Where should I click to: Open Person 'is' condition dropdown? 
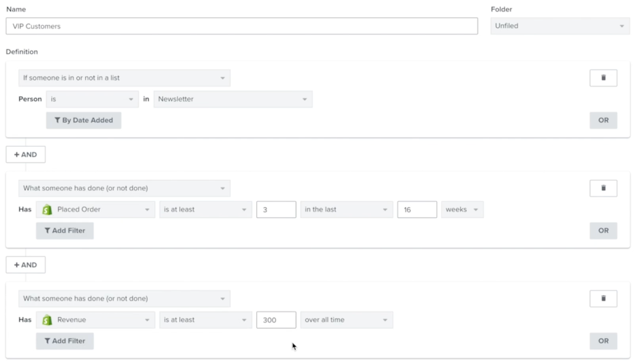(92, 100)
